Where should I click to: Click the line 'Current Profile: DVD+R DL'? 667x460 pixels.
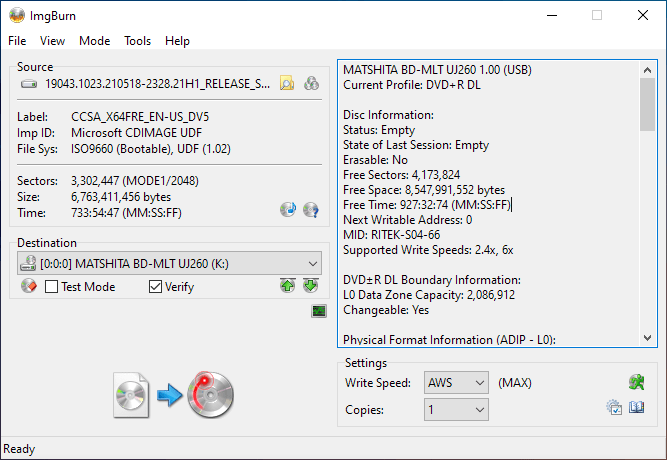pyautogui.click(x=412, y=85)
